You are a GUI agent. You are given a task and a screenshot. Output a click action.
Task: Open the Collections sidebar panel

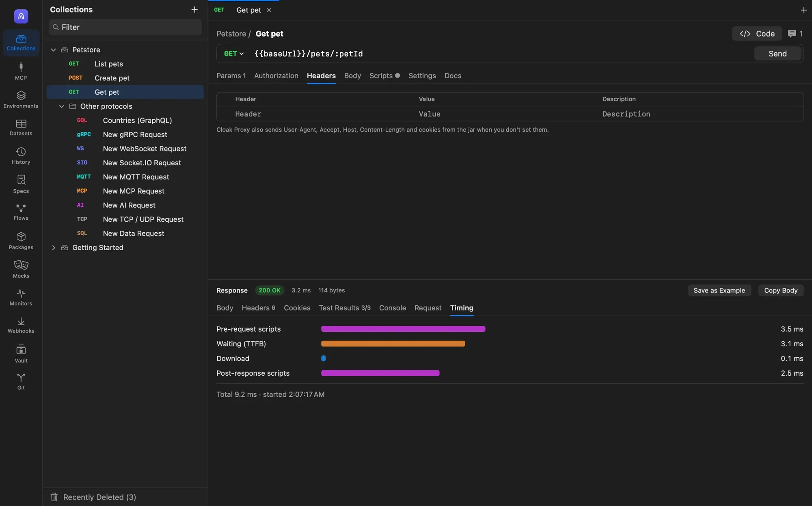21,43
